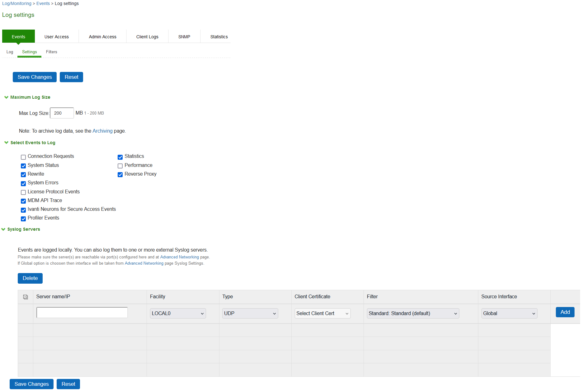Click inside the Server name/IP field
Image resolution: width=582 pixels, height=392 pixels.
[x=82, y=312]
